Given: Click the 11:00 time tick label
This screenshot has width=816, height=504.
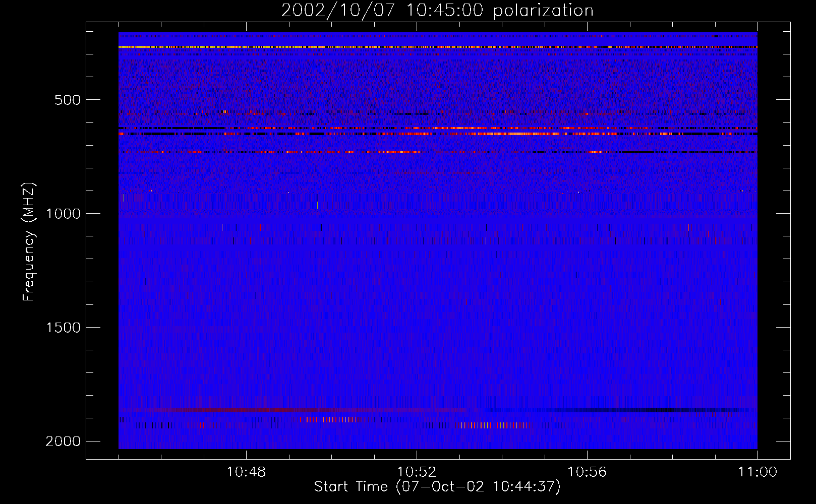Looking at the screenshot, I should click(757, 472).
